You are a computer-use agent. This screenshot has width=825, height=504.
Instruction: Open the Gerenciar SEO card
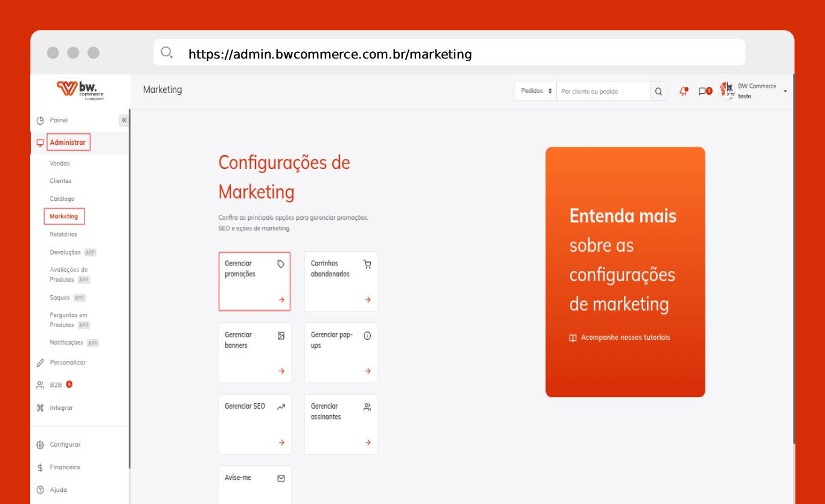(x=255, y=424)
